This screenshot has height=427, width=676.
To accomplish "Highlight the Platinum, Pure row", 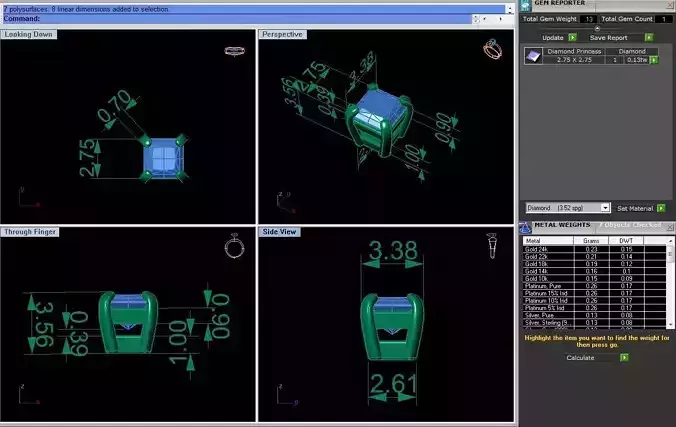I will (595, 286).
